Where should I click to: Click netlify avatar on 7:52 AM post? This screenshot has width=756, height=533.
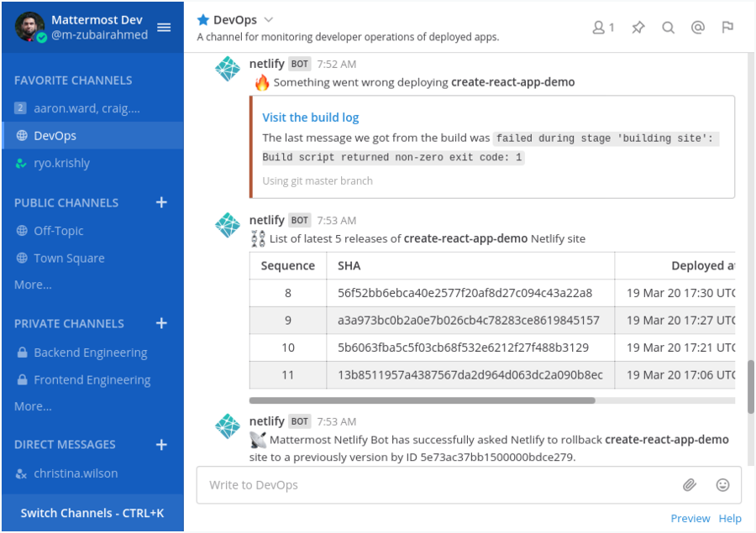(x=228, y=69)
